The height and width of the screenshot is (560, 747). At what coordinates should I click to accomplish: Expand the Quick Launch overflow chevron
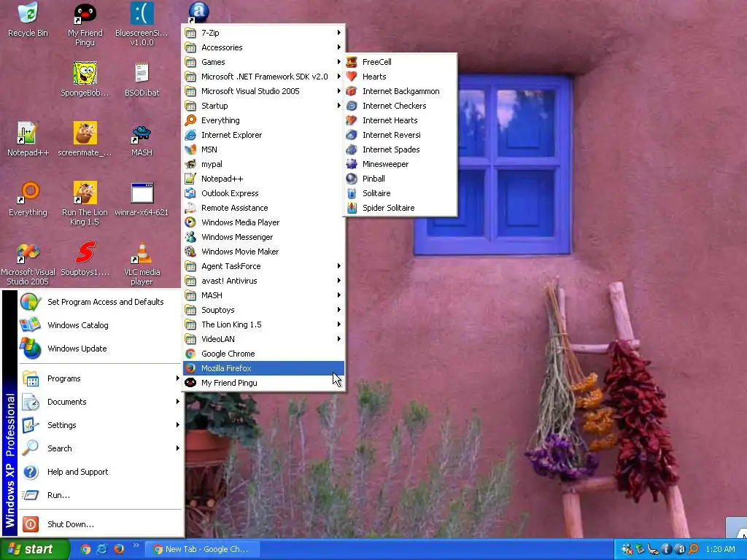[x=136, y=545]
